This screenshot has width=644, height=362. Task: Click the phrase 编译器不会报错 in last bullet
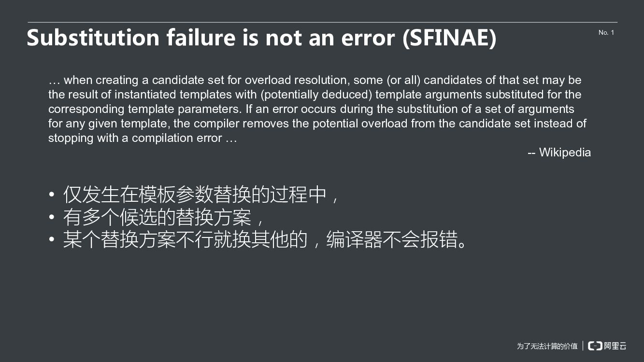[396, 239]
